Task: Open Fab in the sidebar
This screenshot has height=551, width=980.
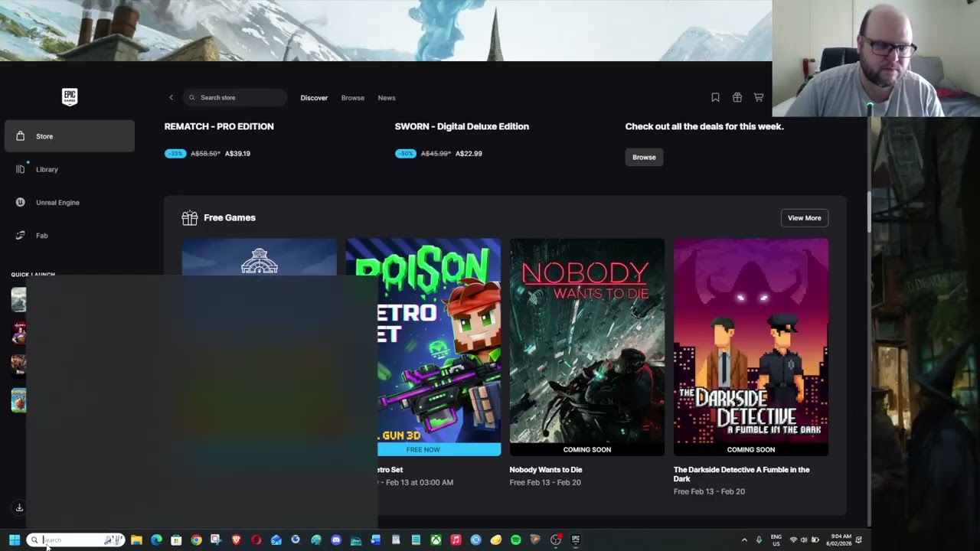Action: point(69,235)
